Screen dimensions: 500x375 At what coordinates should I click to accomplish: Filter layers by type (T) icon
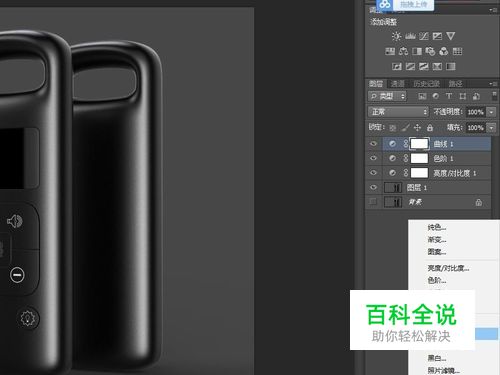point(449,96)
